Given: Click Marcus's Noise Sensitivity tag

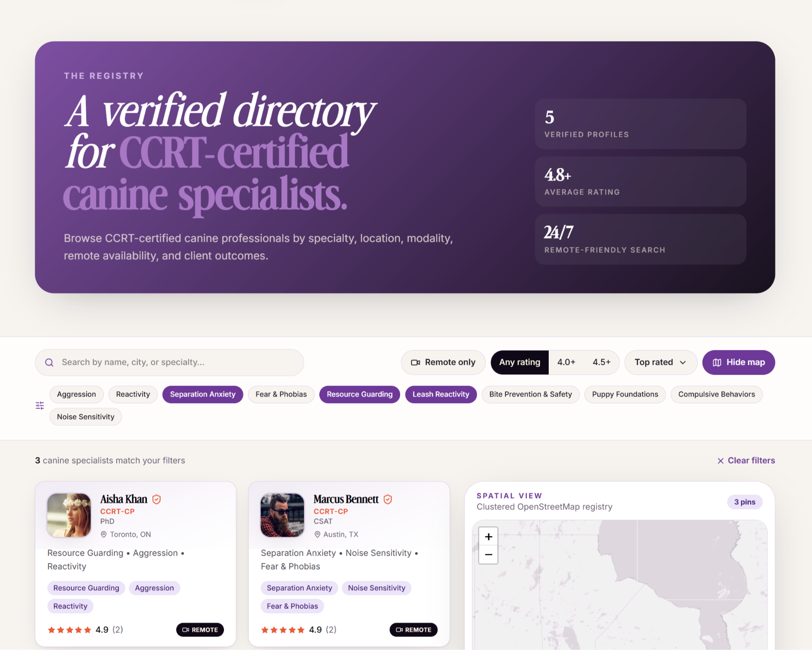Looking at the screenshot, I should 377,588.
